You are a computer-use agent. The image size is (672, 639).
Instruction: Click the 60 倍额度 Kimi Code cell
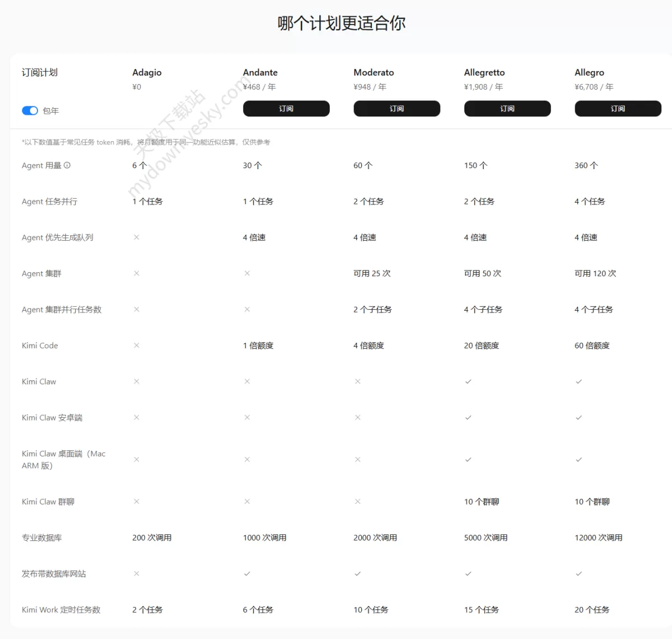pyautogui.click(x=592, y=346)
